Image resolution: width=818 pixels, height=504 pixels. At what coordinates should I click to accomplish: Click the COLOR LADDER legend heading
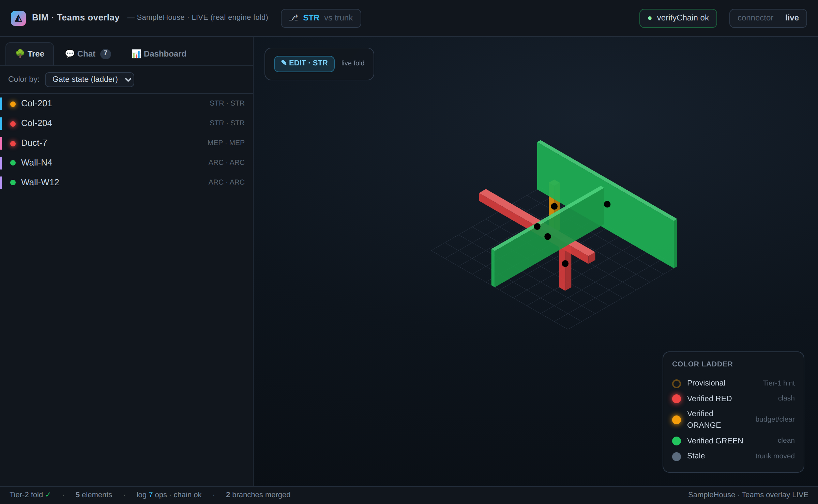[x=702, y=364]
